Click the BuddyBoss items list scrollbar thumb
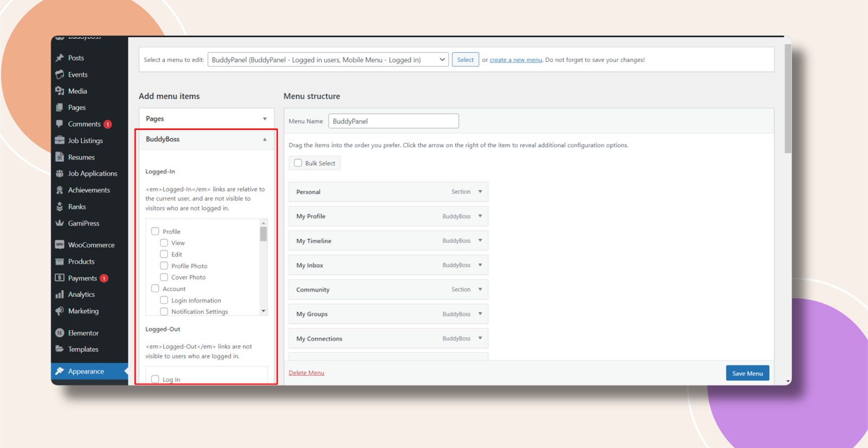Image resolution: width=868 pixels, height=448 pixels. pos(264,234)
